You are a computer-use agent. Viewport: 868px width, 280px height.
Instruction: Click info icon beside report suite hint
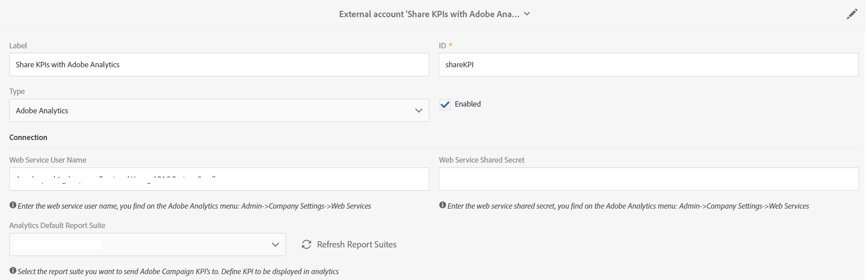click(x=13, y=271)
